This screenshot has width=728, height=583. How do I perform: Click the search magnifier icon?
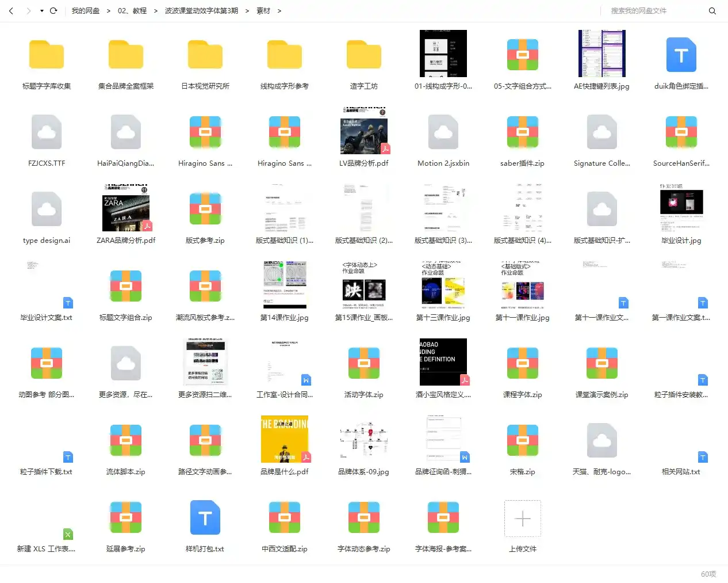tap(713, 10)
